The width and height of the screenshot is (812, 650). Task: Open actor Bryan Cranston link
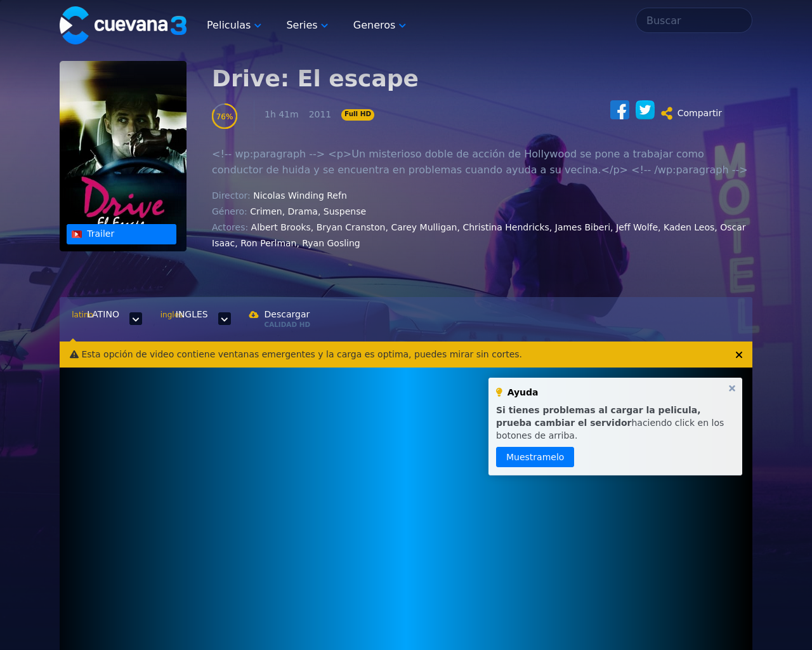(x=351, y=227)
